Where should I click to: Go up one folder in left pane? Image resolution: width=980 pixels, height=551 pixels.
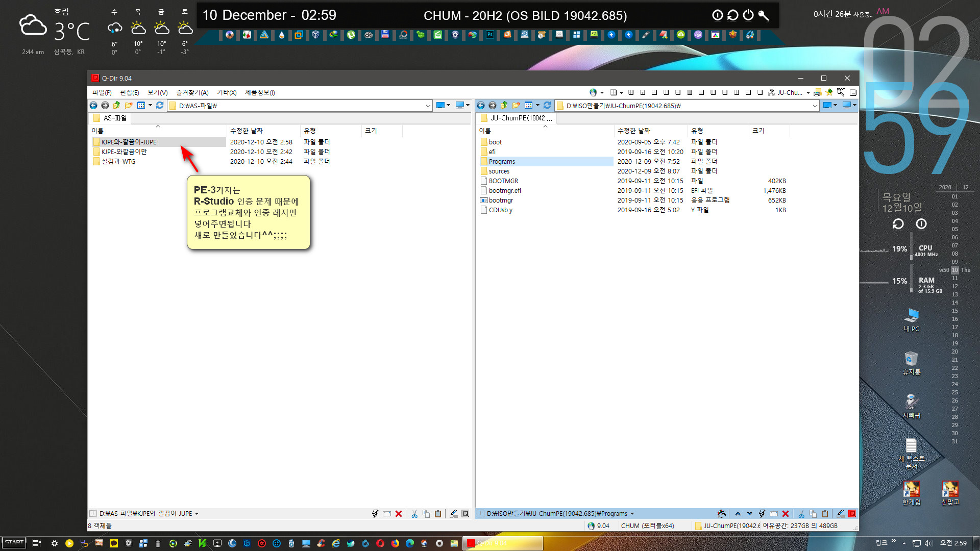(x=117, y=106)
